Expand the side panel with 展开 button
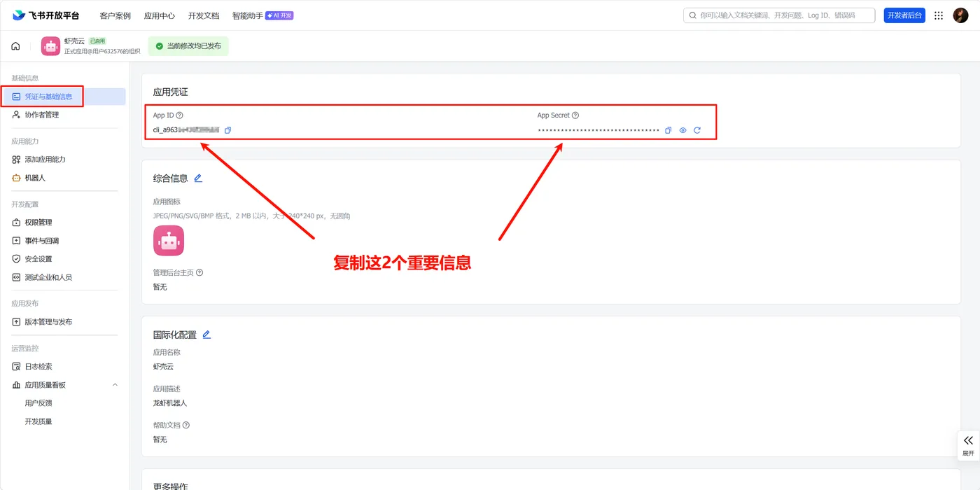 tap(968, 446)
